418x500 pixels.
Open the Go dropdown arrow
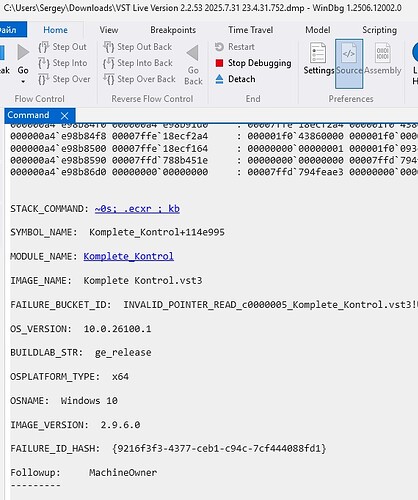click(23, 82)
